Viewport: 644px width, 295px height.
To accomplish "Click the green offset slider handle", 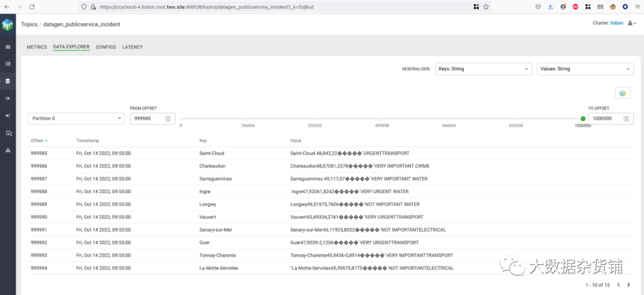I will [583, 119].
